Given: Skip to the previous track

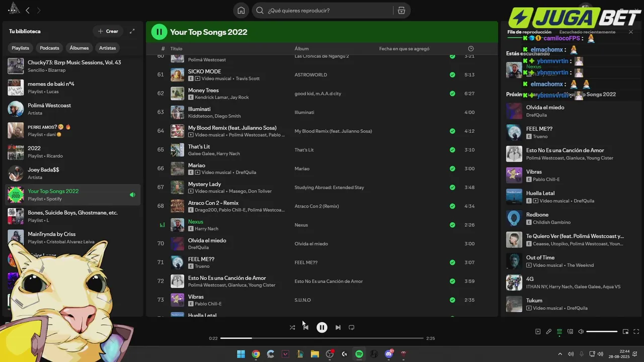Looking at the screenshot, I should [306, 327].
